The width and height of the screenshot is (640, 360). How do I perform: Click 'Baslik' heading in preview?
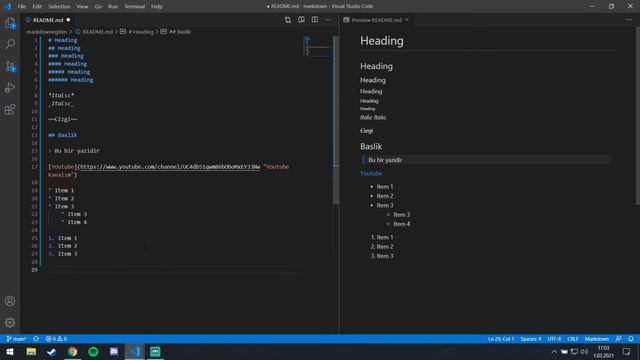coord(371,146)
